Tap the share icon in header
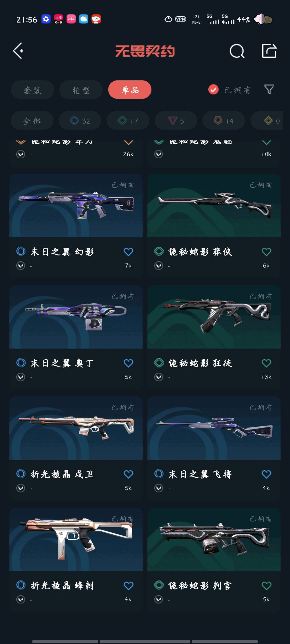Image resolution: width=290 pixels, height=644 pixels. (x=269, y=51)
